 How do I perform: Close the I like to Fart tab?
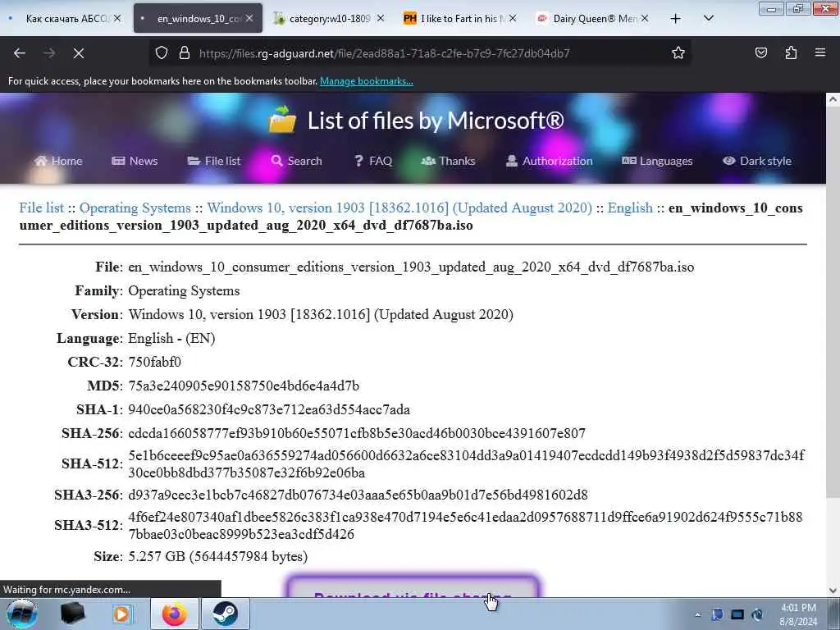[513, 18]
